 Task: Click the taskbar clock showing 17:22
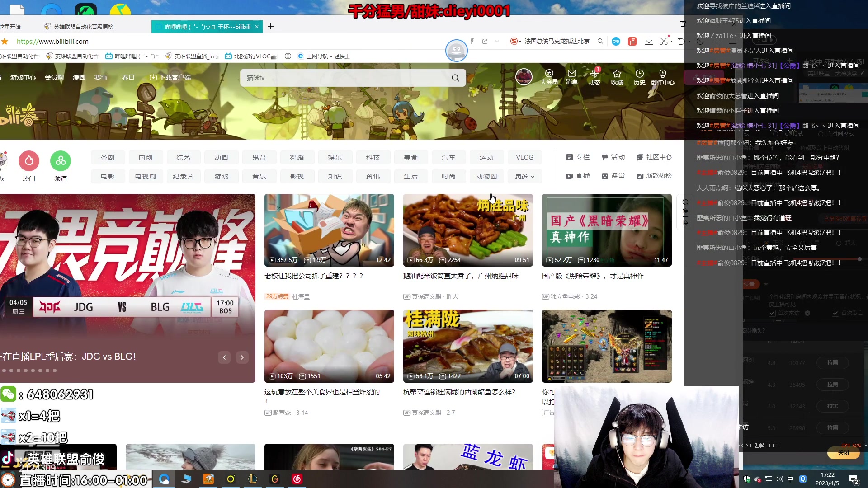[827, 479]
